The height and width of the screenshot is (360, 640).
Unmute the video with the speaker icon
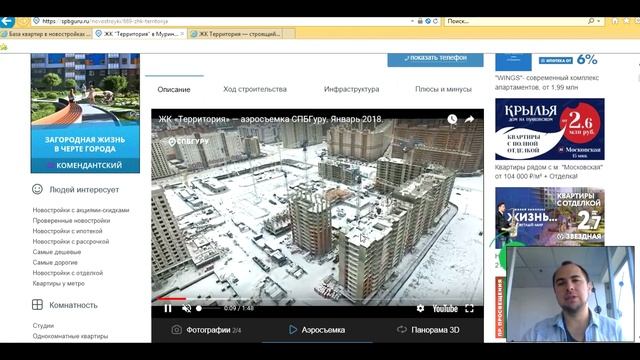coord(187,309)
